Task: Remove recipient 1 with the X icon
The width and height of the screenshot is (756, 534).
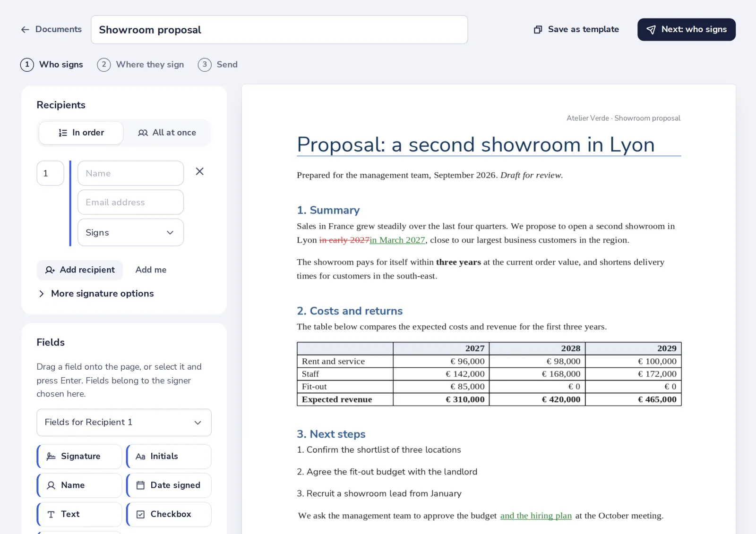Action: pos(200,171)
